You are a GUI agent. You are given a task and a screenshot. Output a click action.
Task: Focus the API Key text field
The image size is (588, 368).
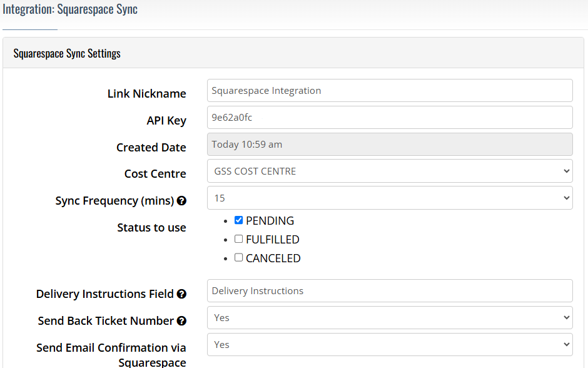click(390, 118)
